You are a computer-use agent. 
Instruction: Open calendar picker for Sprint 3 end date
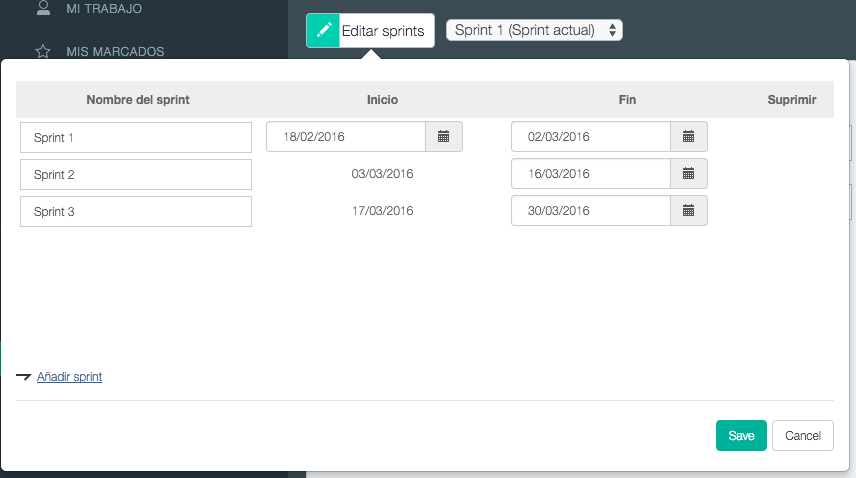click(x=689, y=211)
